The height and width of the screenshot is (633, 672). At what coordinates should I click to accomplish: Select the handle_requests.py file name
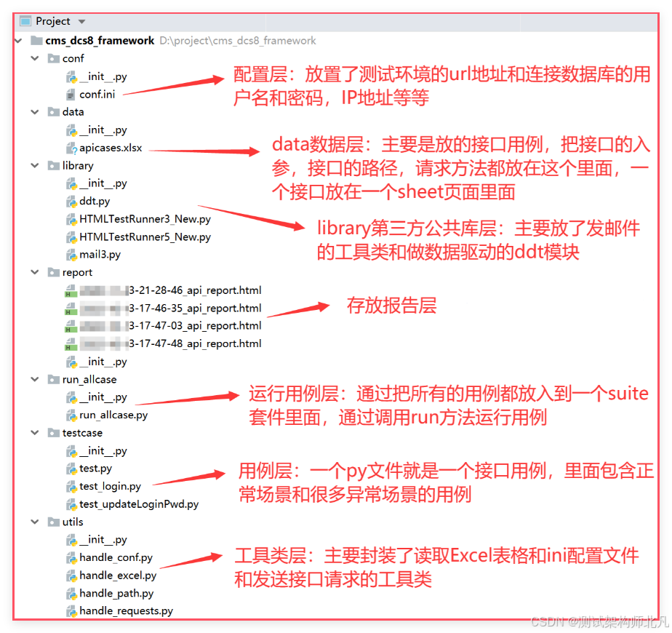[x=126, y=611]
